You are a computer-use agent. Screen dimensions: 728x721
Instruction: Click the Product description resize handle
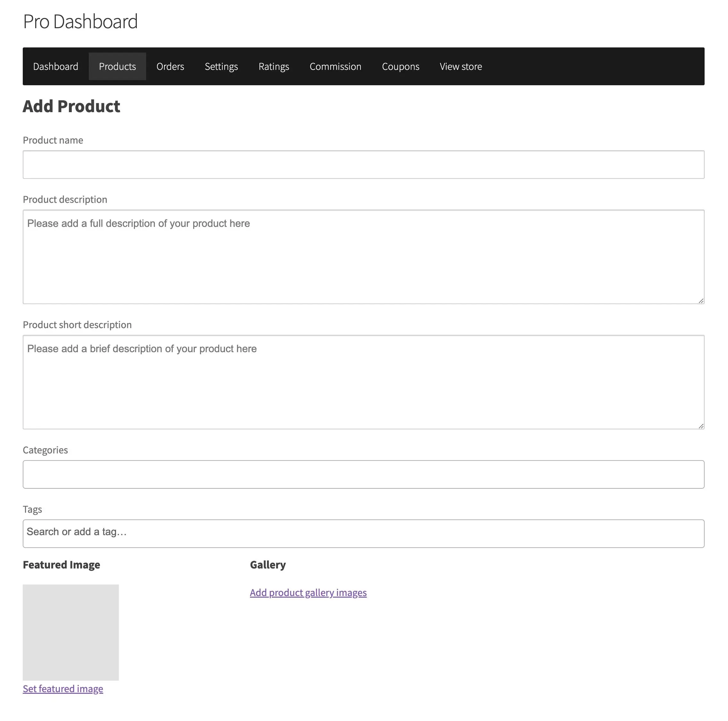pos(701,300)
